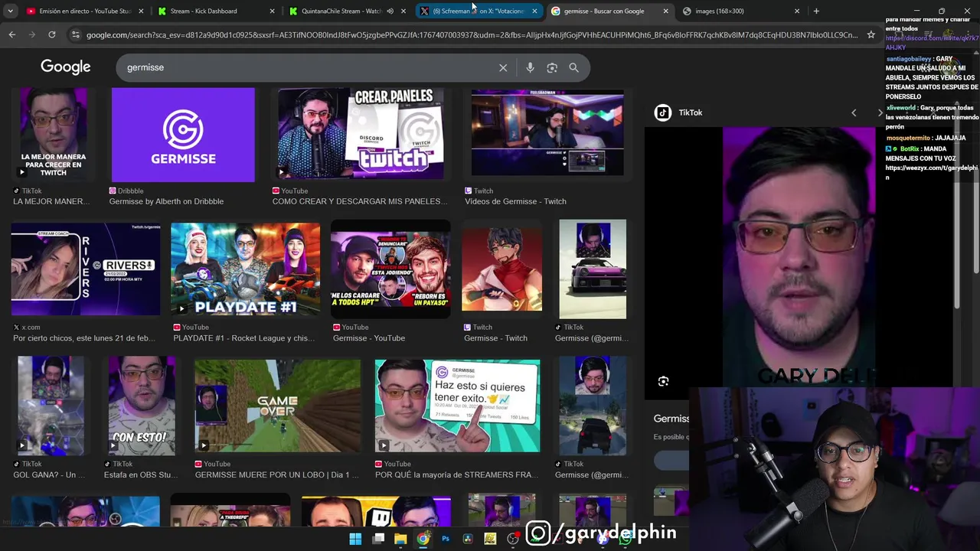
Task: Open Task View from the taskbar
Action: pyautogui.click(x=378, y=539)
